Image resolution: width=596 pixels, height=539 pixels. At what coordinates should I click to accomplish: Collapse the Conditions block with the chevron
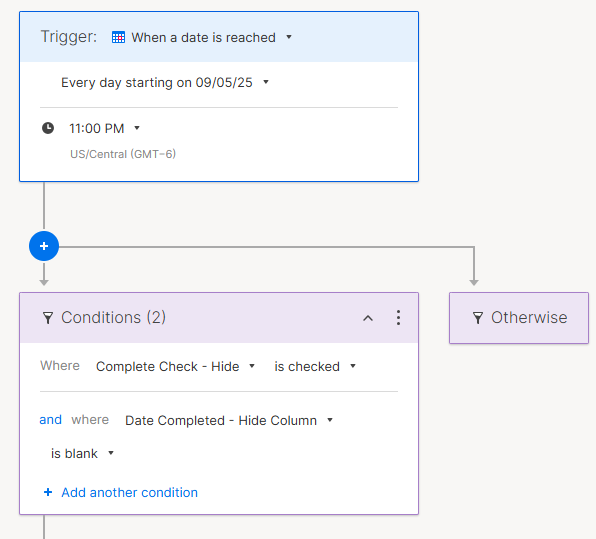[x=368, y=318]
